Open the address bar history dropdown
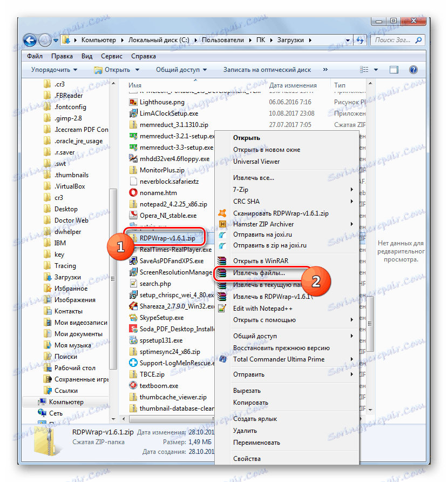The image size is (448, 482). coord(348,41)
